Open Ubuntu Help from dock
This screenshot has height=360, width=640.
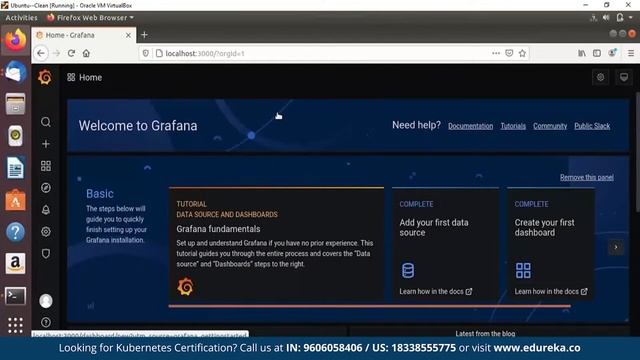click(16, 232)
